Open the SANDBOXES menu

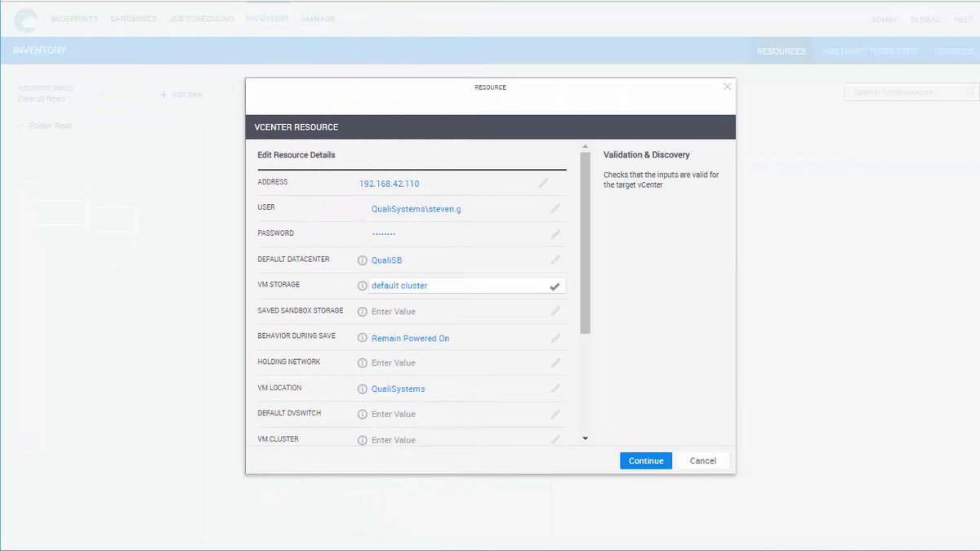click(133, 19)
